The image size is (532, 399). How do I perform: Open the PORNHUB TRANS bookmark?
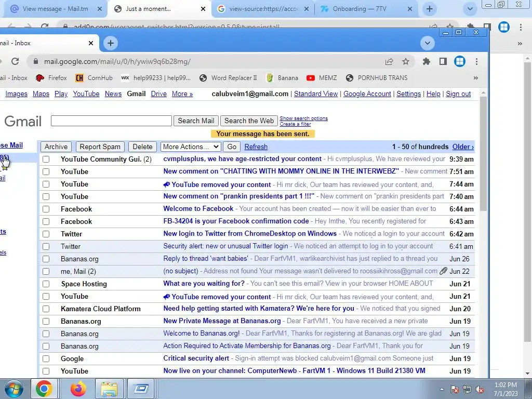click(x=377, y=78)
